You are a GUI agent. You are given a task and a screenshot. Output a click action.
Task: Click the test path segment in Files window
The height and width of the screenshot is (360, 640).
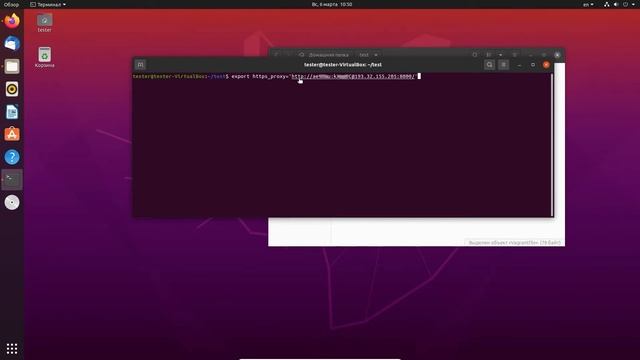(364, 55)
